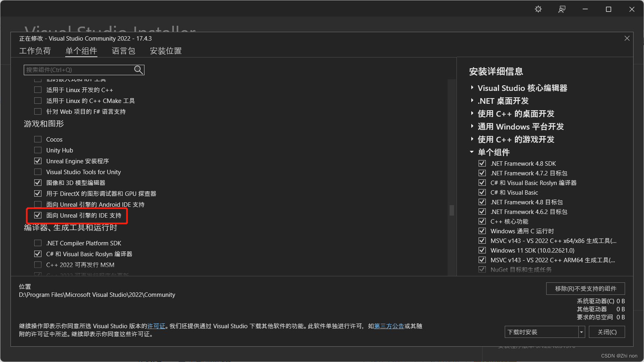
Task: Select 单个组件 tab
Action: point(81,51)
